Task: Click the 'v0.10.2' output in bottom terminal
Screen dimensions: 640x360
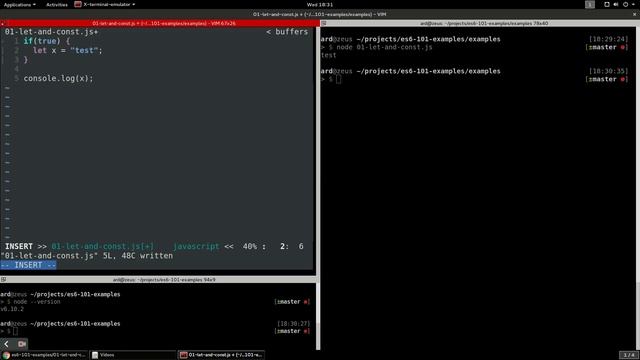Action: [12, 309]
